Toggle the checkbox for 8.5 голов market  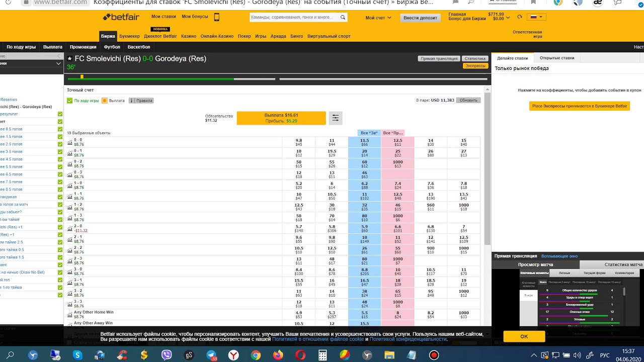click(x=60, y=190)
